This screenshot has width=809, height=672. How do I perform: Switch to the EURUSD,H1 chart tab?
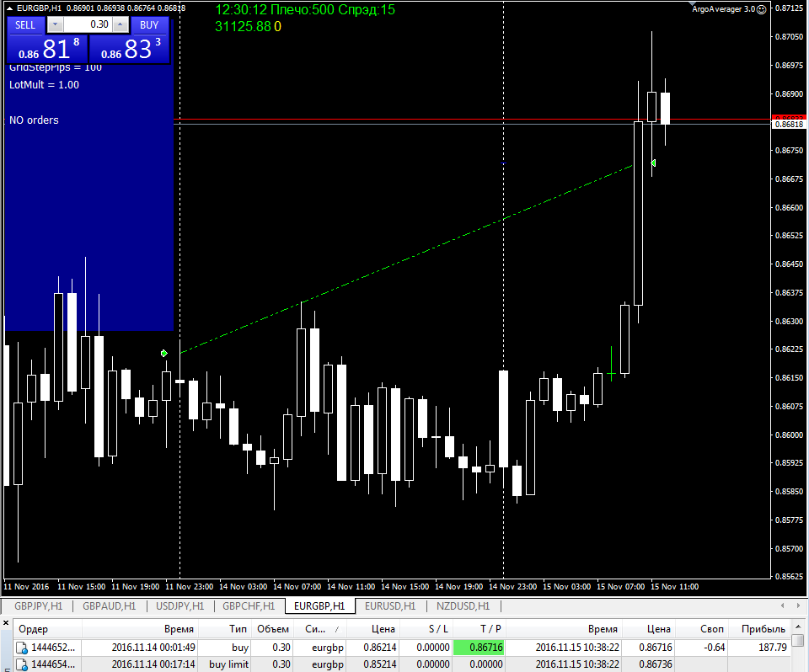coord(390,606)
